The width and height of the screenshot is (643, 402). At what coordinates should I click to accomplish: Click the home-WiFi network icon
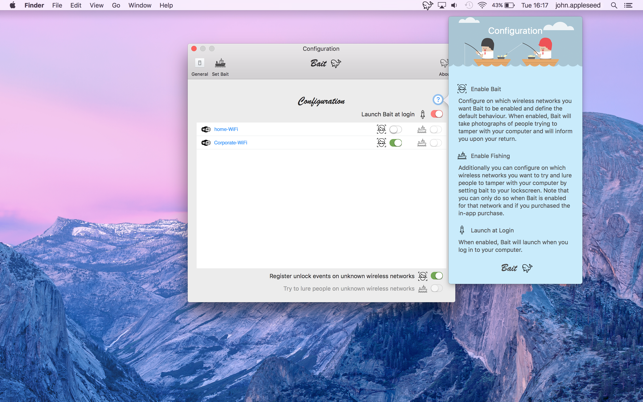click(205, 129)
